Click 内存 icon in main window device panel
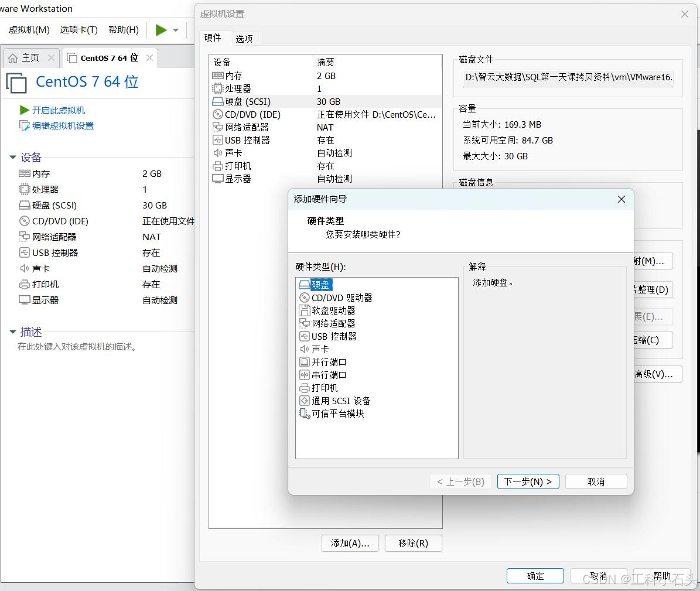The height and width of the screenshot is (591, 700). point(25,173)
